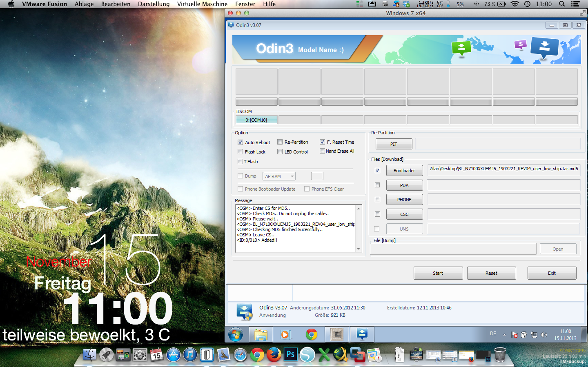The width and height of the screenshot is (588, 367).
Task: Uncheck Auto Reboot option
Action: [241, 142]
